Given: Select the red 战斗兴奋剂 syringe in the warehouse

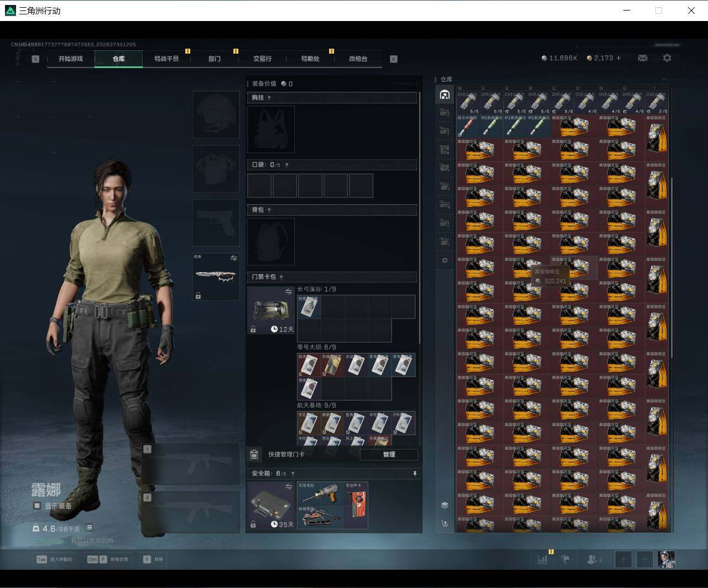Looking at the screenshot, I should pos(468,126).
